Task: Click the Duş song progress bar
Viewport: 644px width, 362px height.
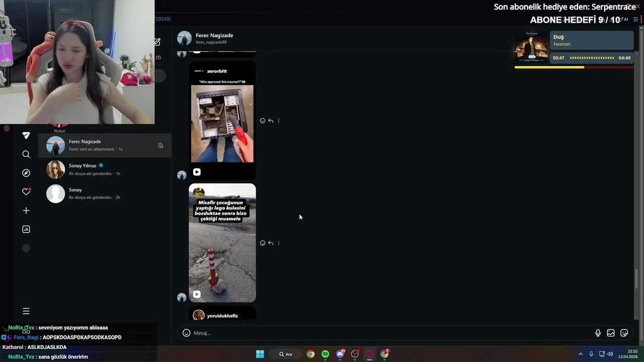Action: pos(574,67)
